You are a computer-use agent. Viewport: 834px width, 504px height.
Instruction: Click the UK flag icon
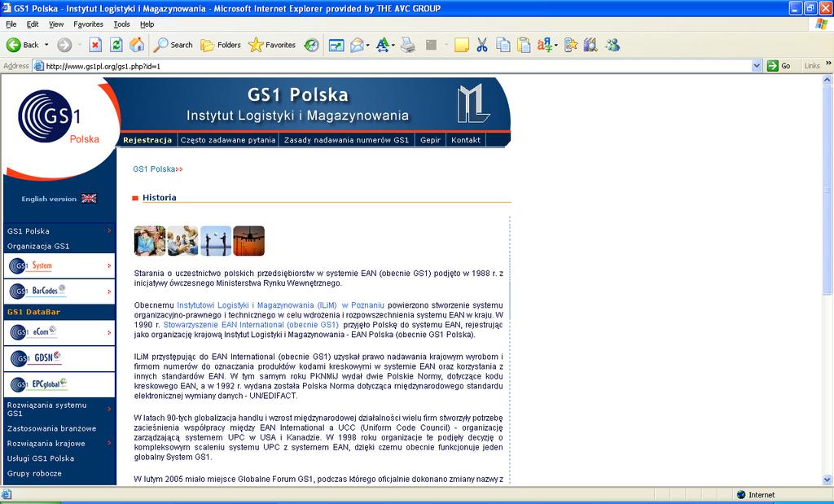[89, 199]
